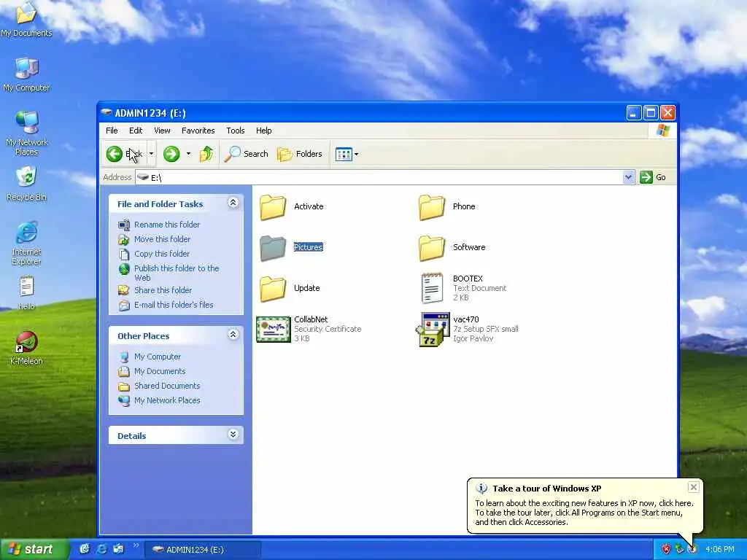Open the Edit menu

point(136,131)
